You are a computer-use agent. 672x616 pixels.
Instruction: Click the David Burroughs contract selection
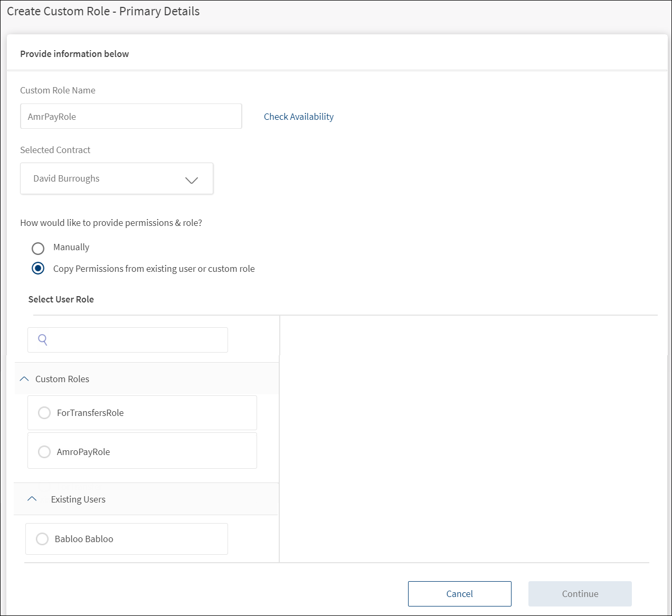click(117, 178)
